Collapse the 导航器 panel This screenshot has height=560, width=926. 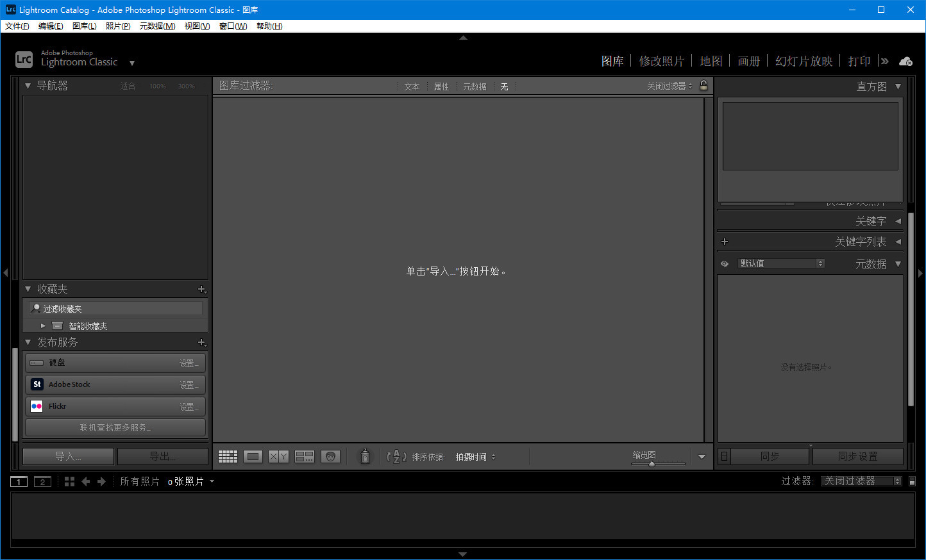pyautogui.click(x=28, y=85)
